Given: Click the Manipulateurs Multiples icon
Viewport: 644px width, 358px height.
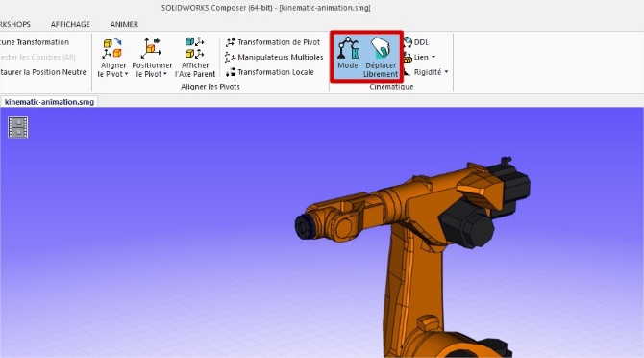Looking at the screenshot, I should click(x=231, y=57).
